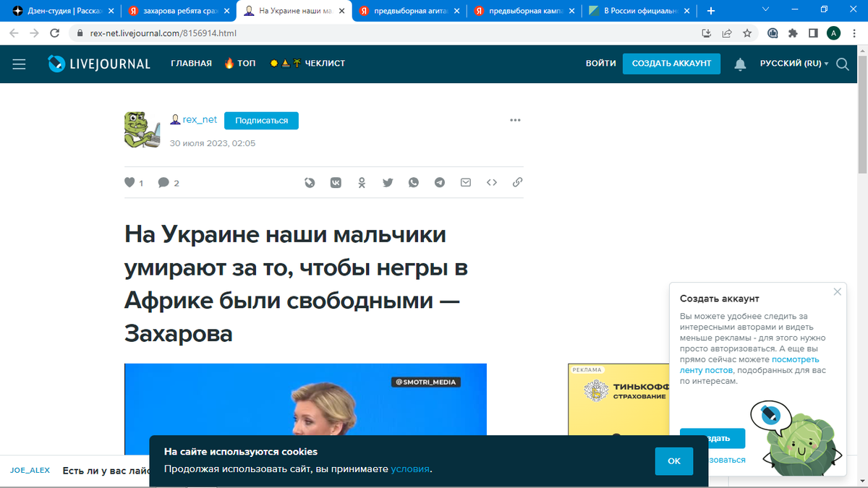Open the notifications bell
The image size is (868, 488).
pos(740,64)
